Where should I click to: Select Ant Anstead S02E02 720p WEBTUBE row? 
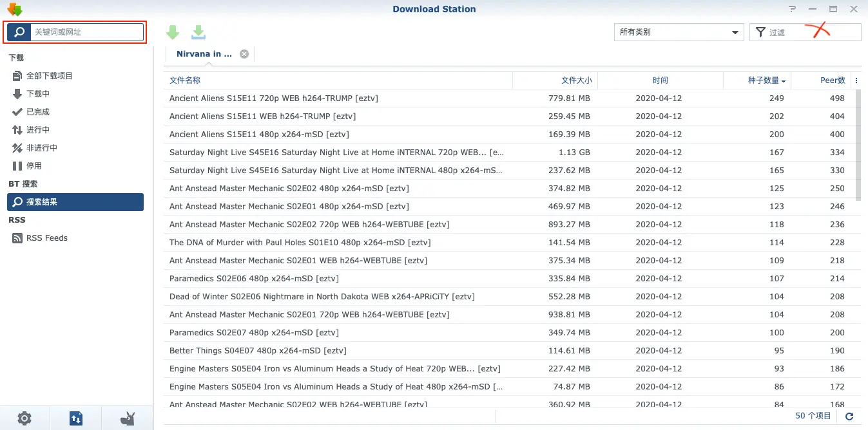pyautogui.click(x=509, y=225)
